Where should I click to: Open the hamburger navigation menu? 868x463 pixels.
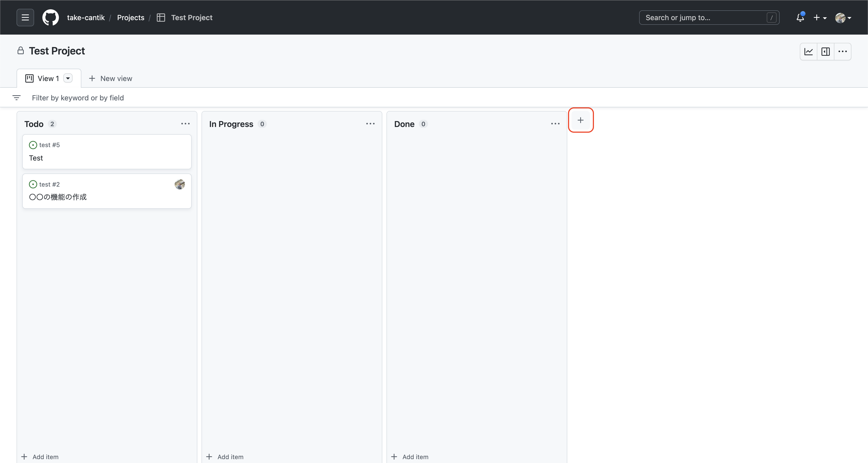pyautogui.click(x=25, y=18)
